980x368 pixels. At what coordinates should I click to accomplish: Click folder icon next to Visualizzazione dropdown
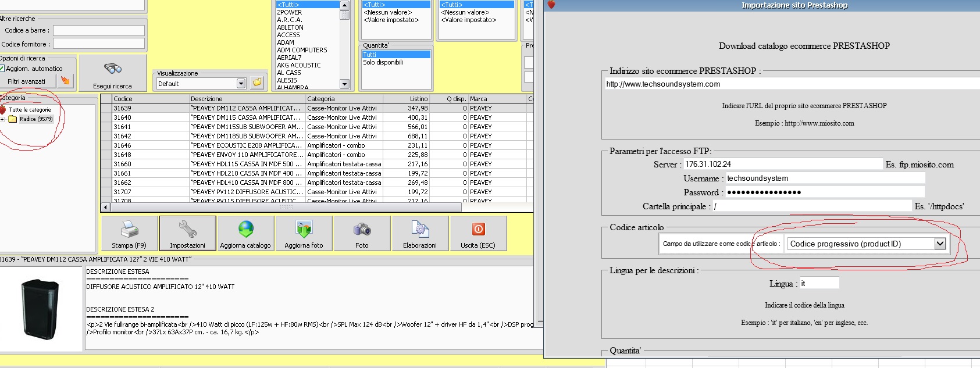click(x=257, y=83)
